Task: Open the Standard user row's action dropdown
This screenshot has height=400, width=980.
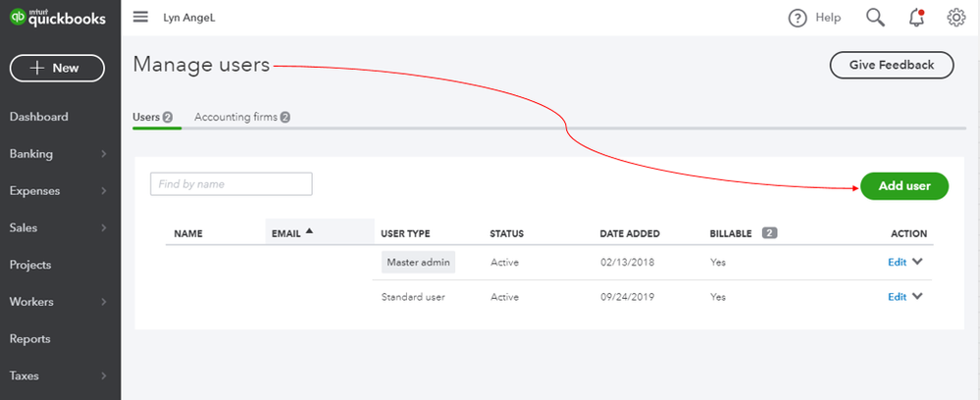Action: coord(917,296)
